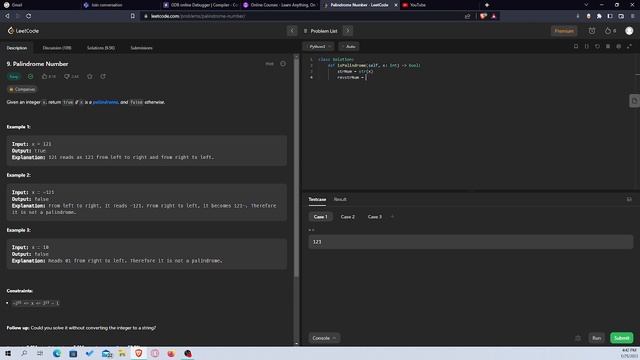Image resolution: width=640 pixels, height=360 pixels.
Task: Open editor settings gear icon
Action: [618, 47]
